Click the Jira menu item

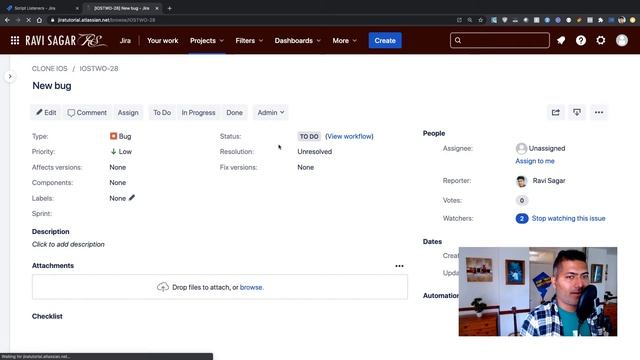[125, 40]
